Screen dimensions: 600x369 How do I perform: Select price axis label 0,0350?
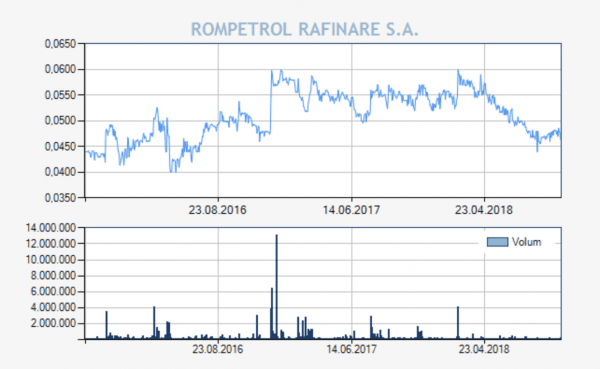[60, 198]
